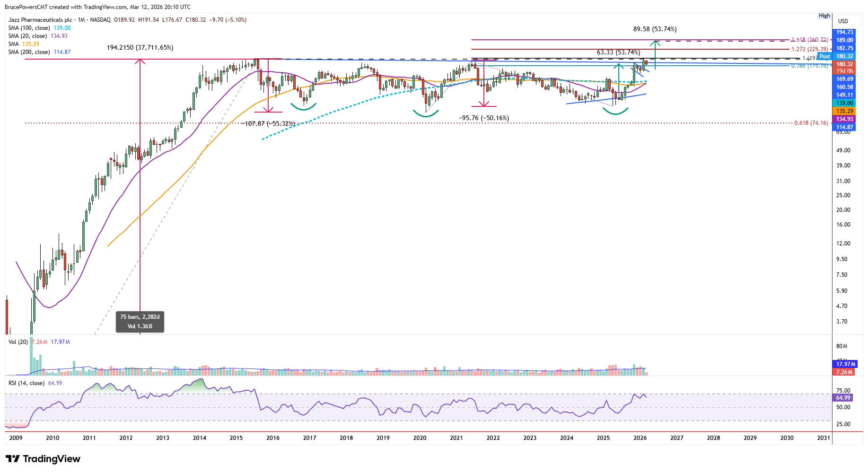The width and height of the screenshot is (868, 473).
Task: Click the SMA (100, close) legend entry
Action: coord(39,28)
